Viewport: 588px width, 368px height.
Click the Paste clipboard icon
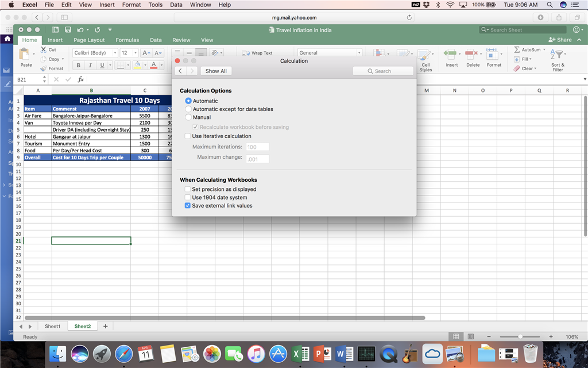[25, 55]
